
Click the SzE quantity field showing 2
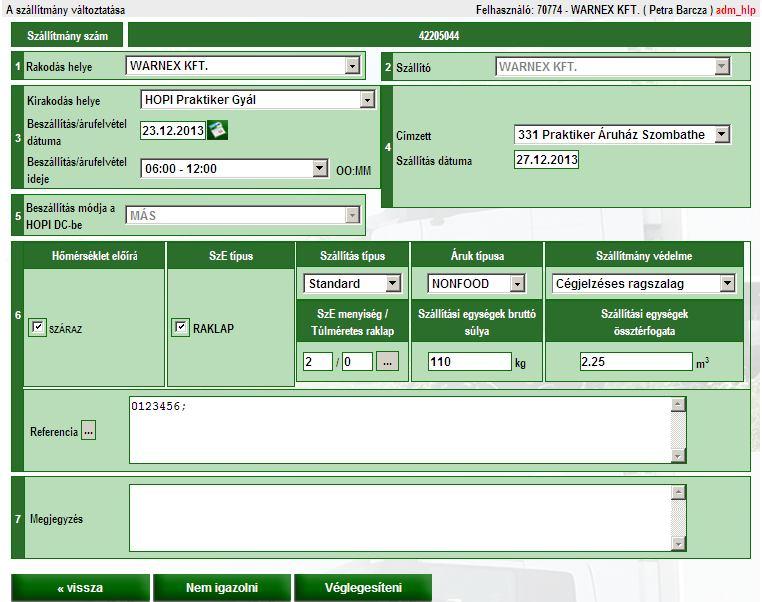coord(317,362)
